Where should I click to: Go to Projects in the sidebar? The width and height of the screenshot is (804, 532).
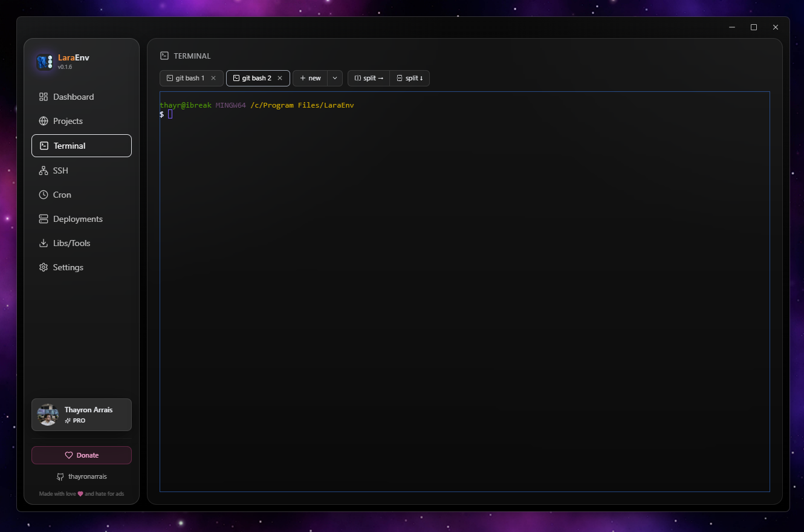81,121
